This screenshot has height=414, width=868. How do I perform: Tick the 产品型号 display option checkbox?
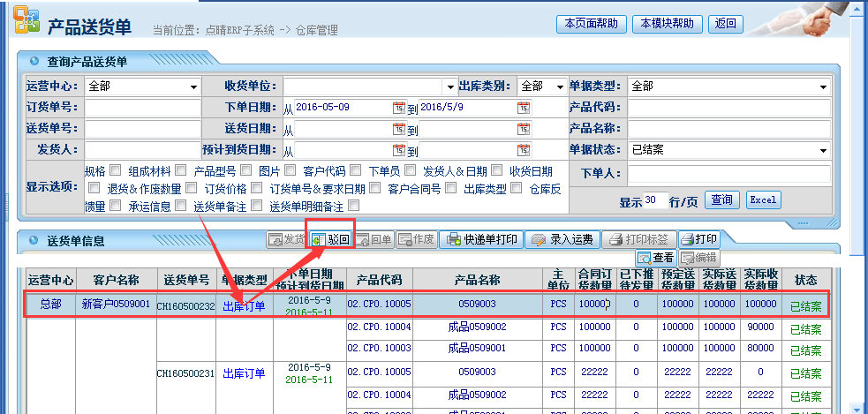pos(244,171)
